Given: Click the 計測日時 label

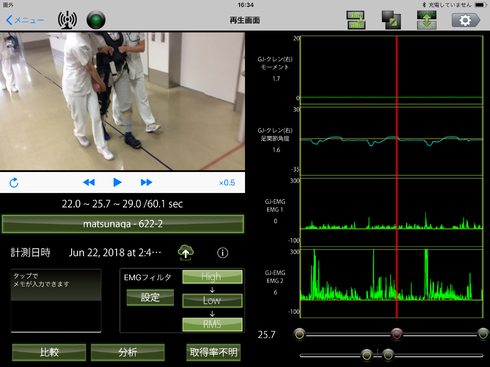Looking at the screenshot, I should tap(30, 252).
